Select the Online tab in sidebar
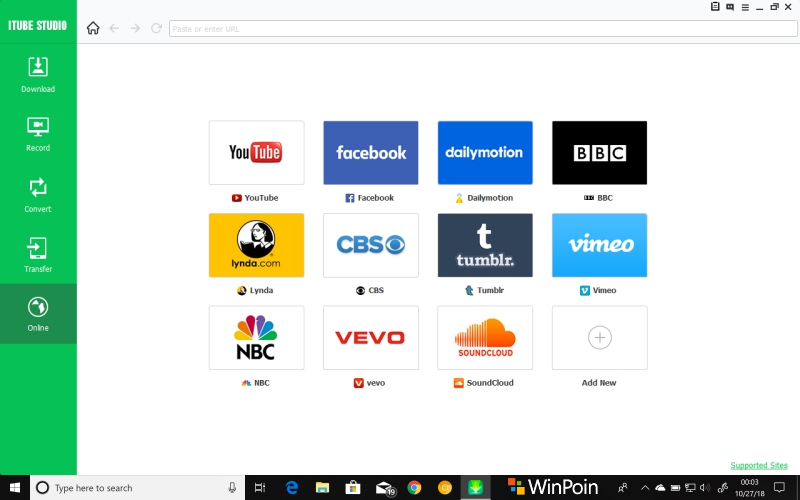800x500 pixels. [x=38, y=314]
